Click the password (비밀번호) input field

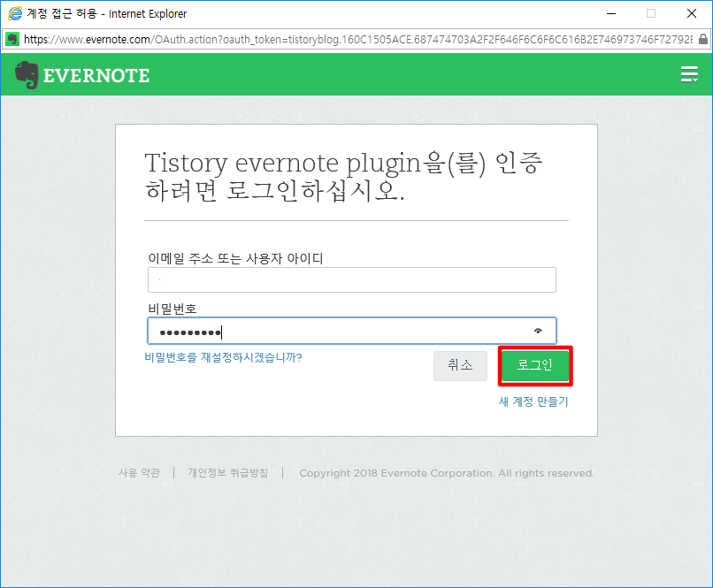tap(351, 331)
